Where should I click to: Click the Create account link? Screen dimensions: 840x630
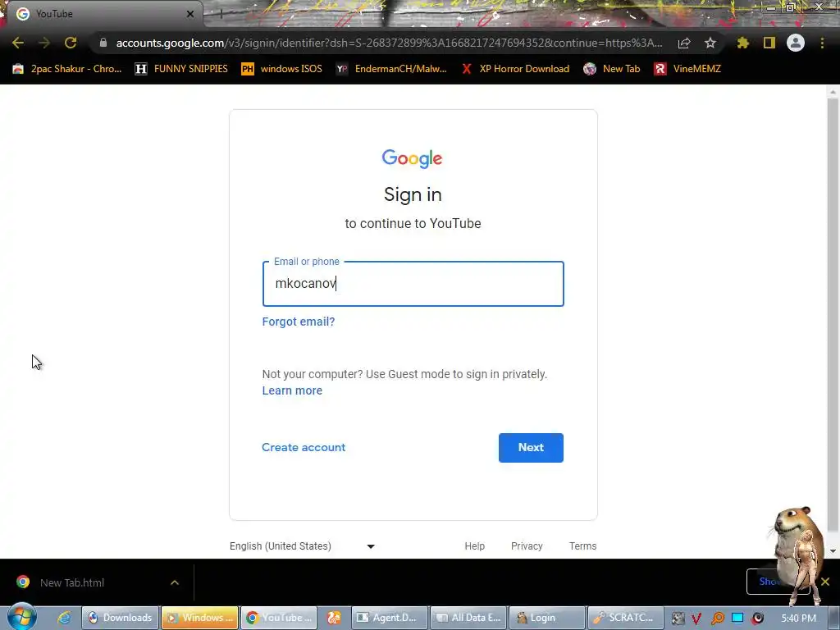304,447
